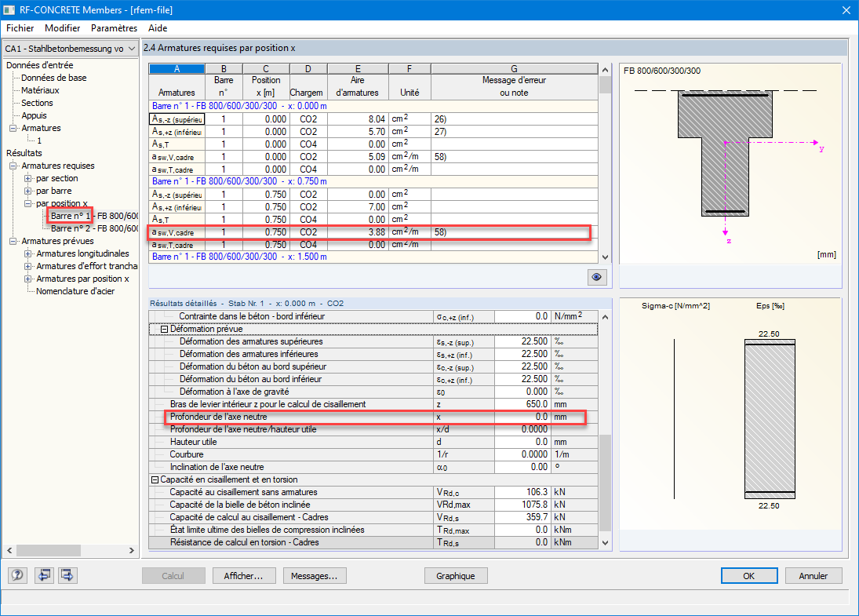This screenshot has width=859, height=616.
Task: Click scroll-up arrow of upper table
Action: pos(605,70)
